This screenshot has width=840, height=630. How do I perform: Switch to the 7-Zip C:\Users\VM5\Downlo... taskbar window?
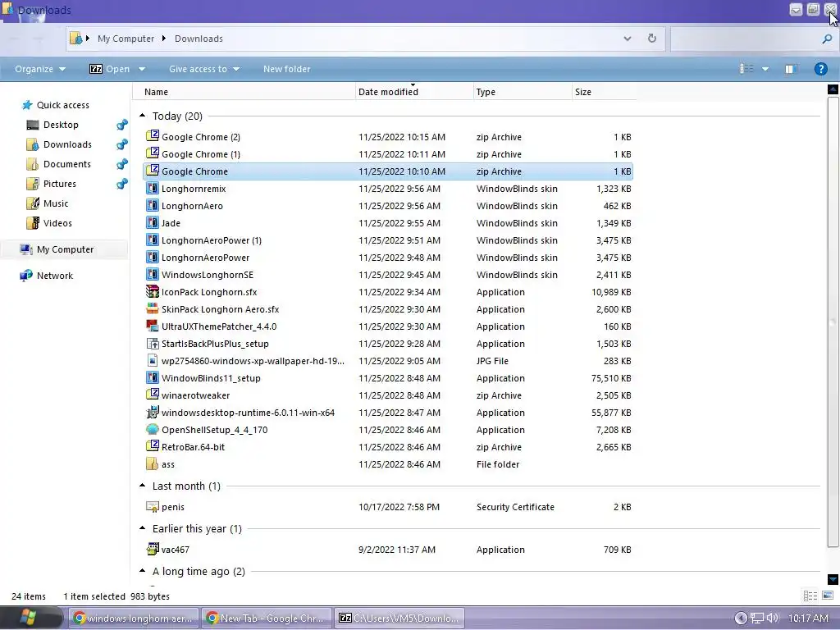(399, 618)
